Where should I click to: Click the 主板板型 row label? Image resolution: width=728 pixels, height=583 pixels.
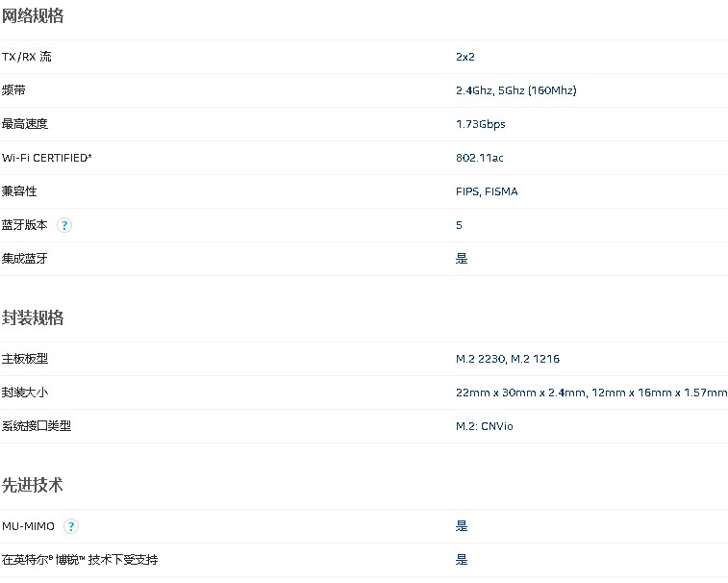(x=25, y=359)
